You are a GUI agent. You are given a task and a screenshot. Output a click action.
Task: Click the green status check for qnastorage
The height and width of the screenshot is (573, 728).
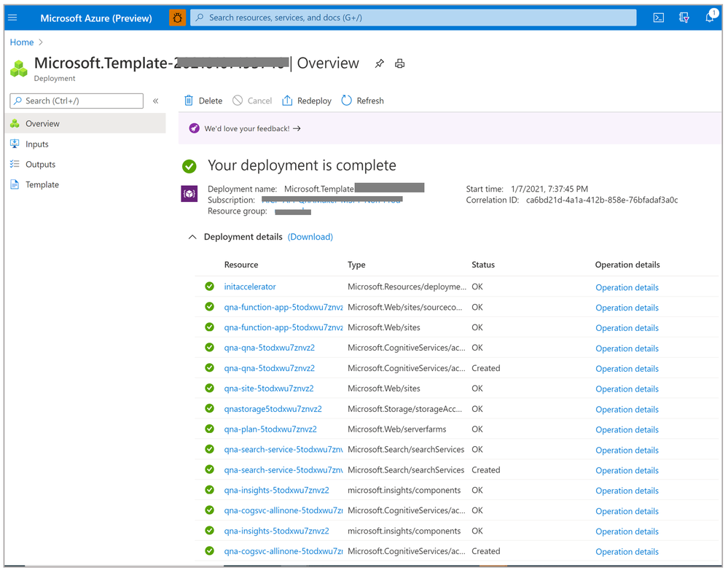tap(209, 409)
